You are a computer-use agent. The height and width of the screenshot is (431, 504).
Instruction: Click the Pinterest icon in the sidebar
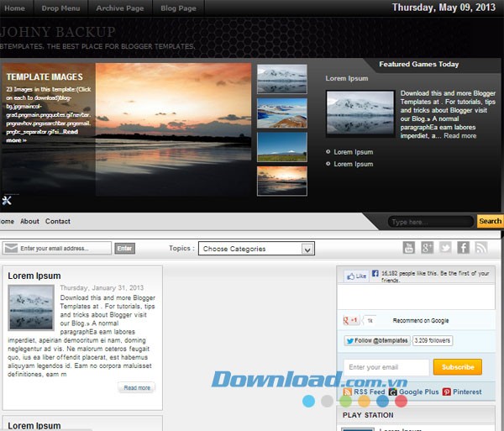pos(447,392)
